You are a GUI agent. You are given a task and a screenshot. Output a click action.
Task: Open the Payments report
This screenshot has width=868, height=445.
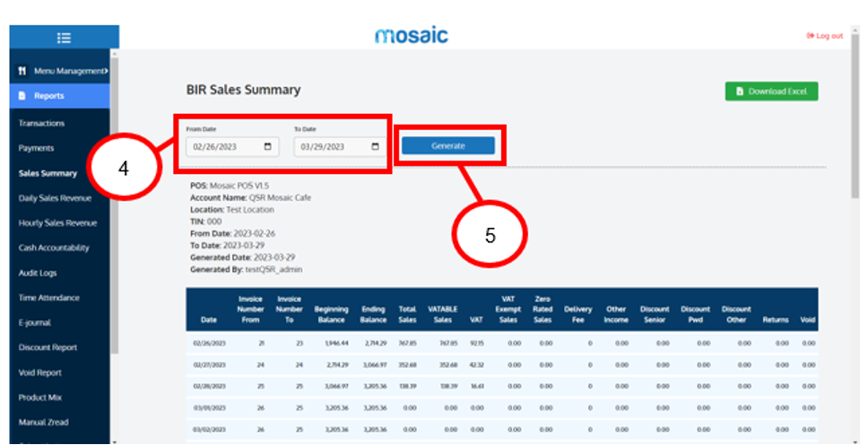click(x=36, y=148)
